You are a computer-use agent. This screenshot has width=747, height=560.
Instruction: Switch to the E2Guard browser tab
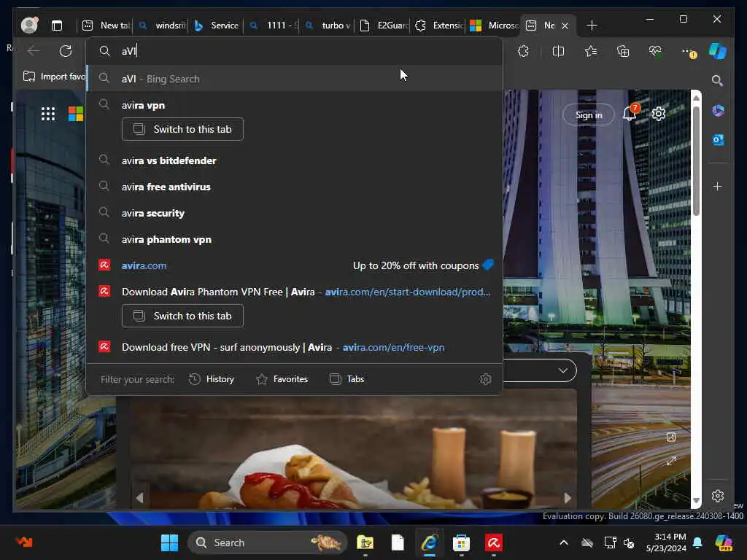pos(385,26)
